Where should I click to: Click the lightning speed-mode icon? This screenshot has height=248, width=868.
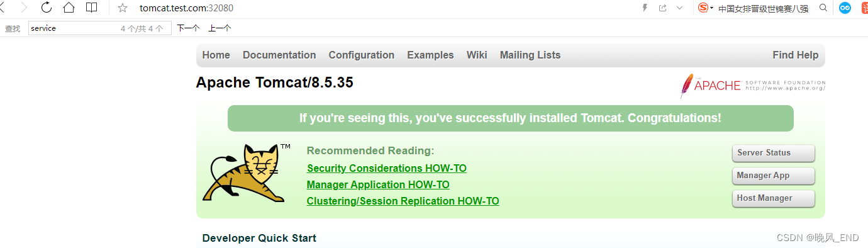point(644,8)
